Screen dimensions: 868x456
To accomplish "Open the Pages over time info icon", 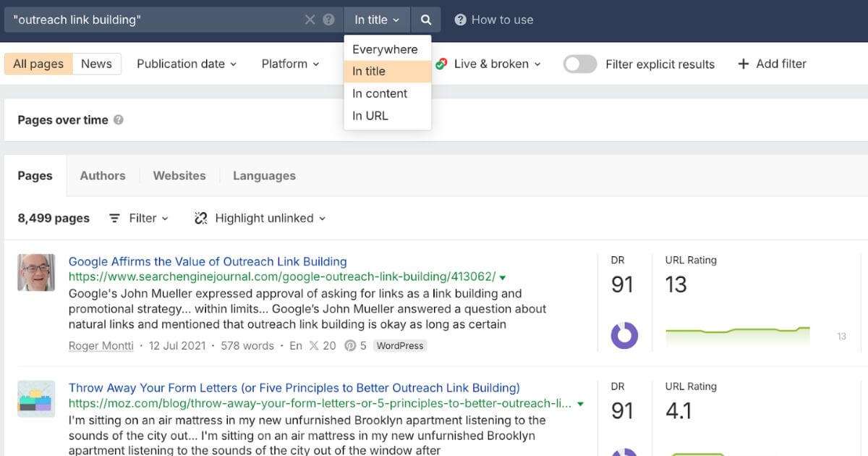I will pyautogui.click(x=118, y=120).
